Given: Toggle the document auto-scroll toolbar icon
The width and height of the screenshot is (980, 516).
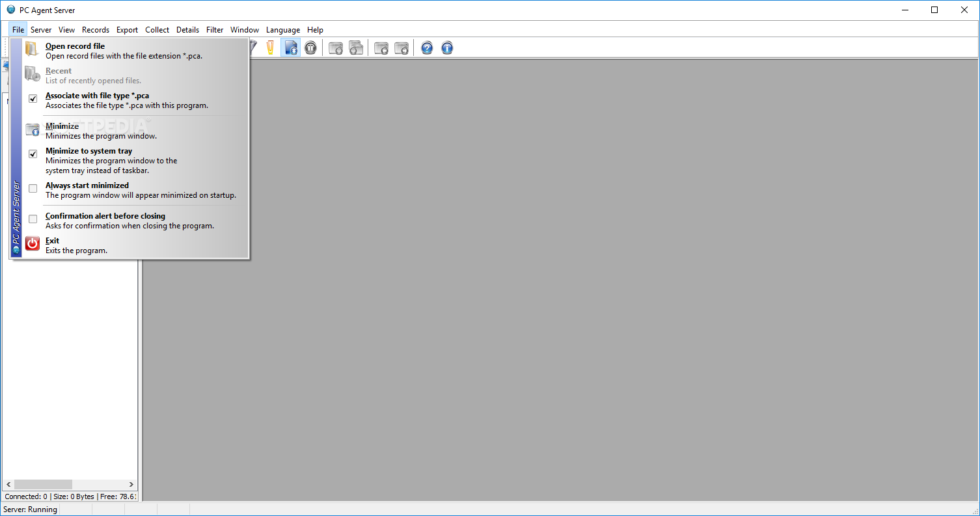Looking at the screenshot, I should pos(291,48).
